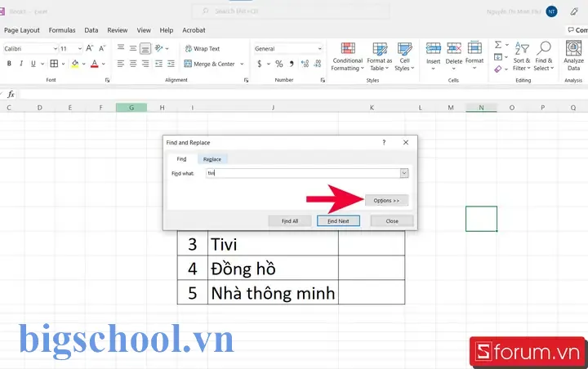Toggle Bold formatting

click(9, 64)
